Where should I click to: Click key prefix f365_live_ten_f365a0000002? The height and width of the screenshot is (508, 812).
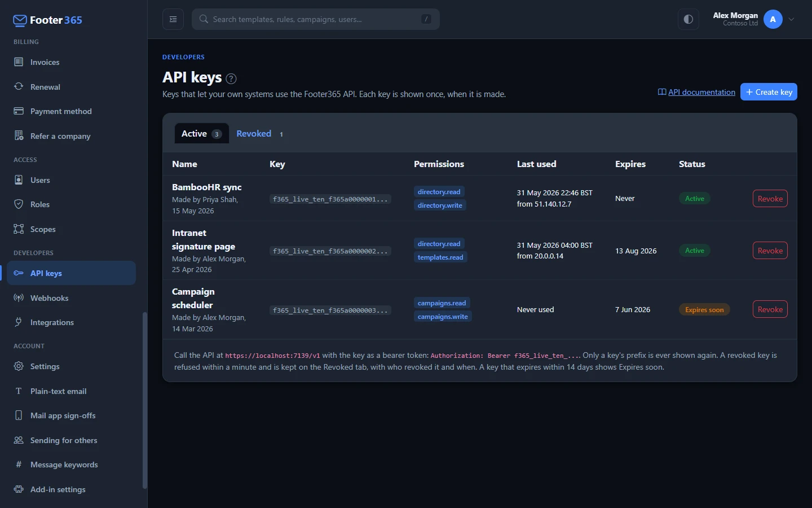coord(330,251)
